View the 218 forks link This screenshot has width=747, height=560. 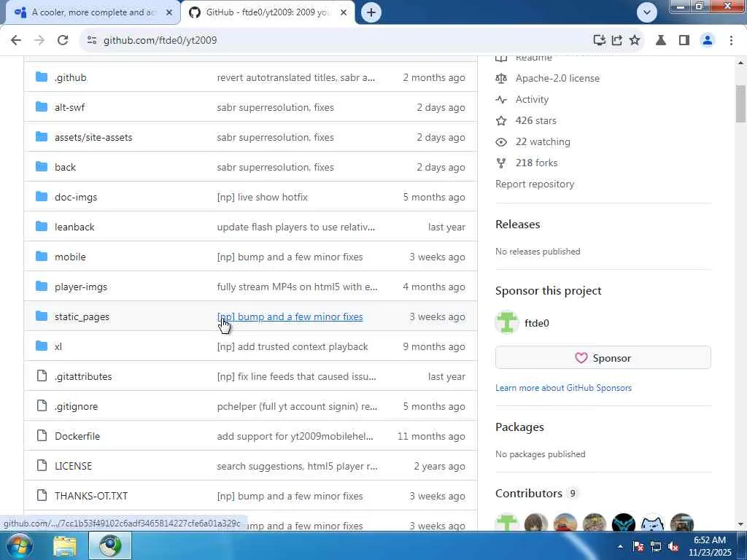tap(536, 163)
